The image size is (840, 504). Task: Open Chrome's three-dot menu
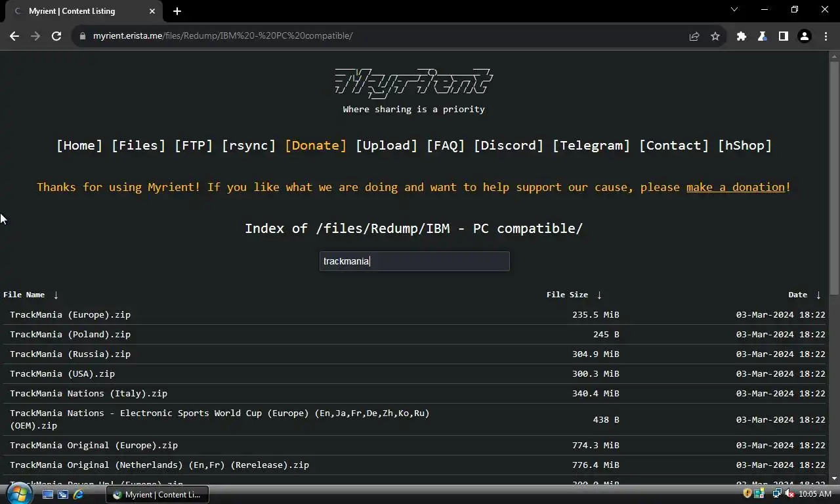coord(826,36)
